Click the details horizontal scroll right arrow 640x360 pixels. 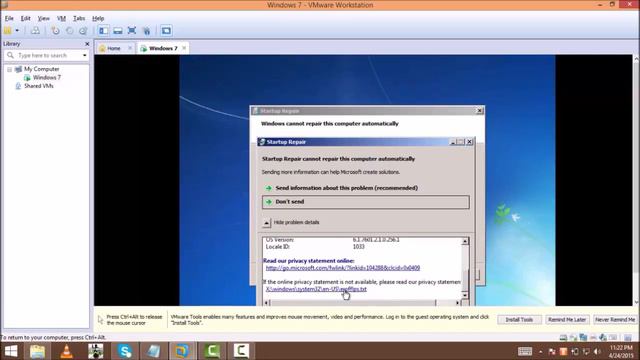[x=457, y=303]
